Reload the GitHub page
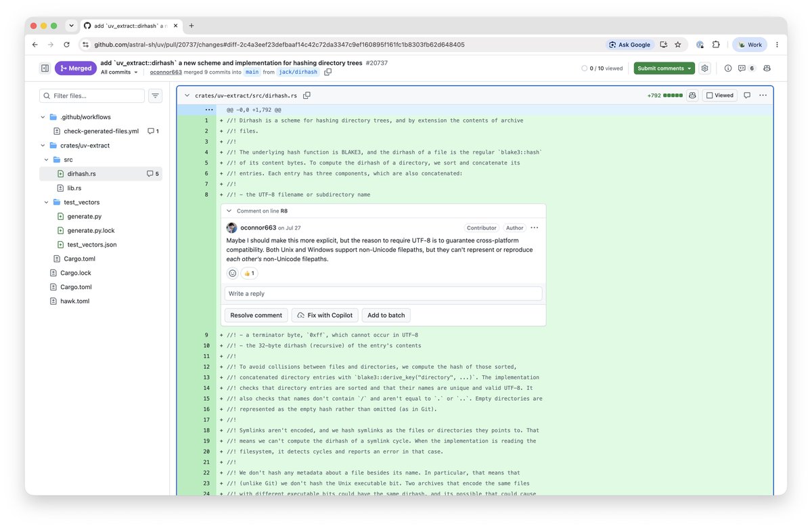 [x=66, y=45]
